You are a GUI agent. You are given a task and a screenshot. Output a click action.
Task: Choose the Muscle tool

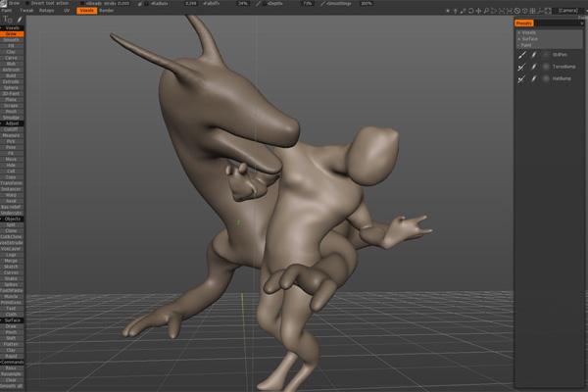(11, 296)
